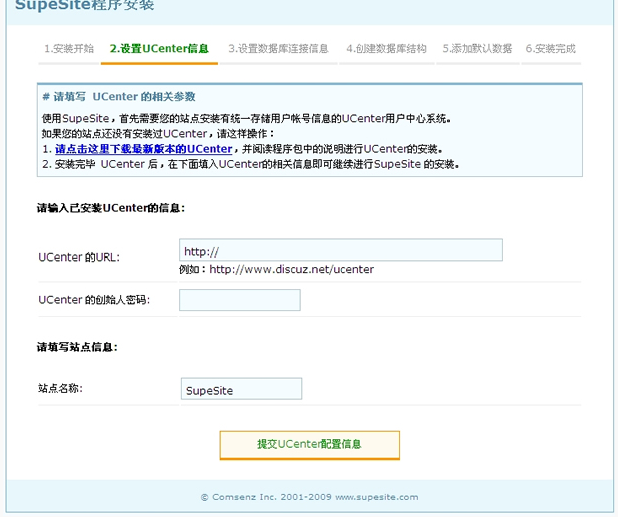Click the heading 请填写 UCenter 的相关参数
This screenshot has height=517, width=618.
(x=119, y=97)
